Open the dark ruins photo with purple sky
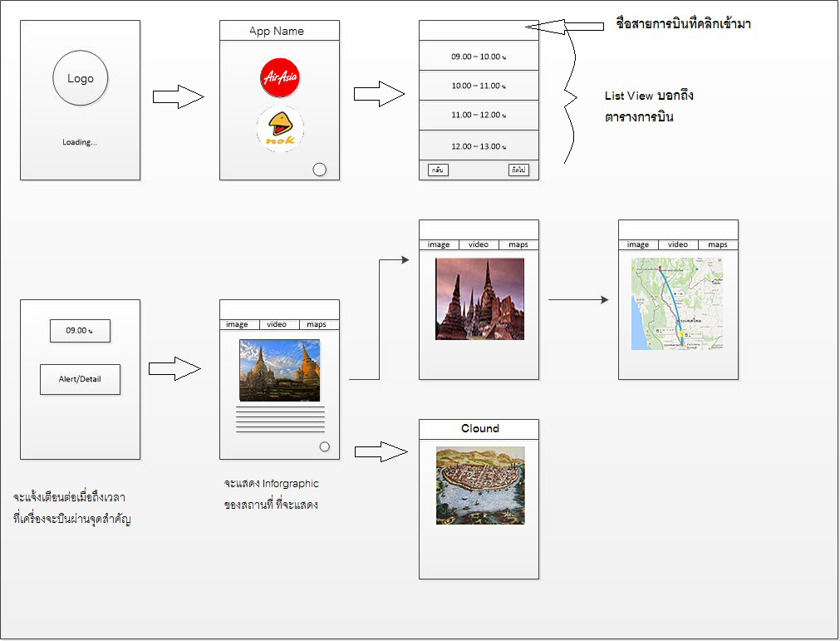The image size is (840, 641). point(480,299)
